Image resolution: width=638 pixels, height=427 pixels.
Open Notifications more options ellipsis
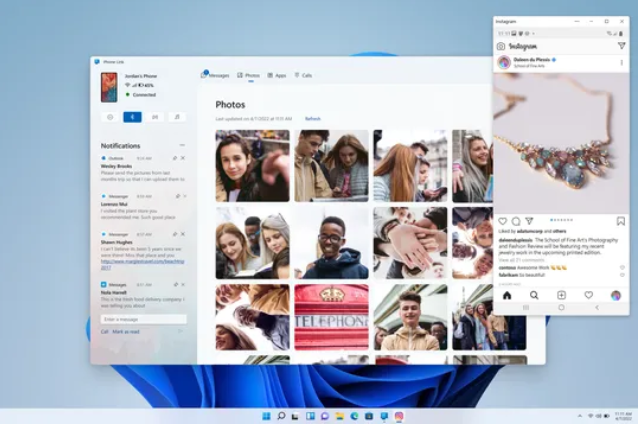coord(182,145)
